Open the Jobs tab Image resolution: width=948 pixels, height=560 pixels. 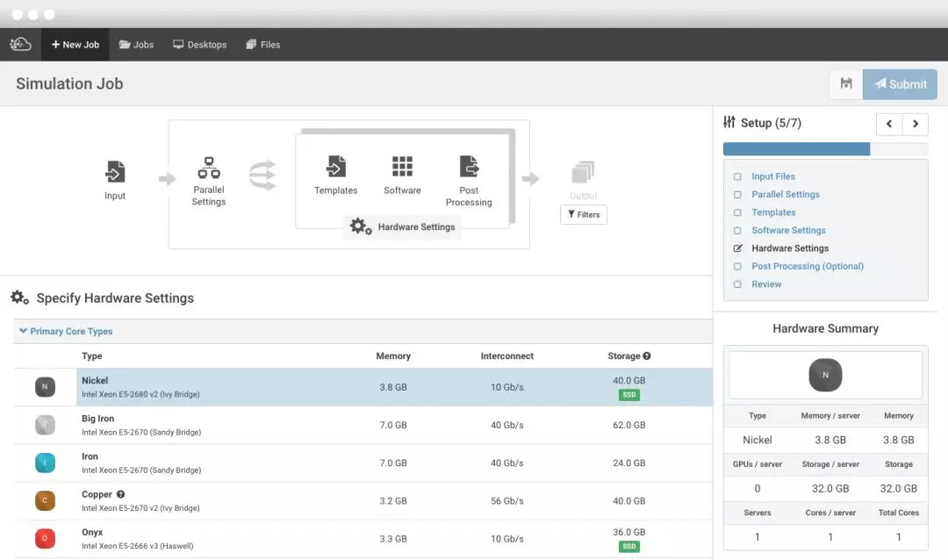(136, 45)
